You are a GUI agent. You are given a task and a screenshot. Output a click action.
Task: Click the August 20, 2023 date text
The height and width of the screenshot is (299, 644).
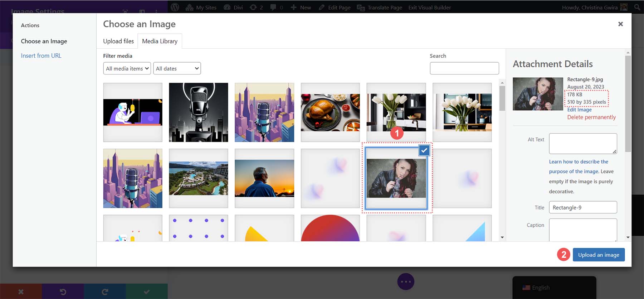586,87
